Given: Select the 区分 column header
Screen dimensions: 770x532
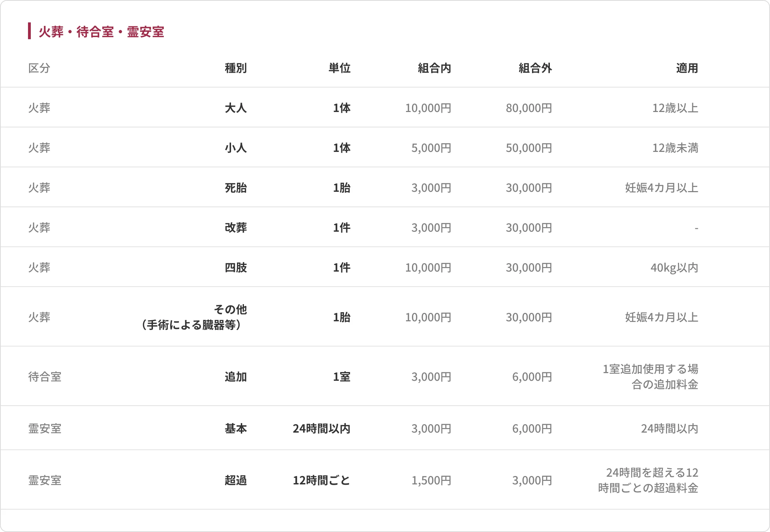Looking at the screenshot, I should [x=39, y=68].
